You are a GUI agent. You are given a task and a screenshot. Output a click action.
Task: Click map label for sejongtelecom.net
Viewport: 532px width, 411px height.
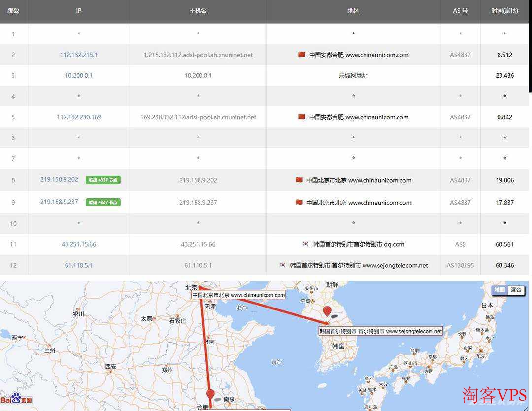point(381,331)
